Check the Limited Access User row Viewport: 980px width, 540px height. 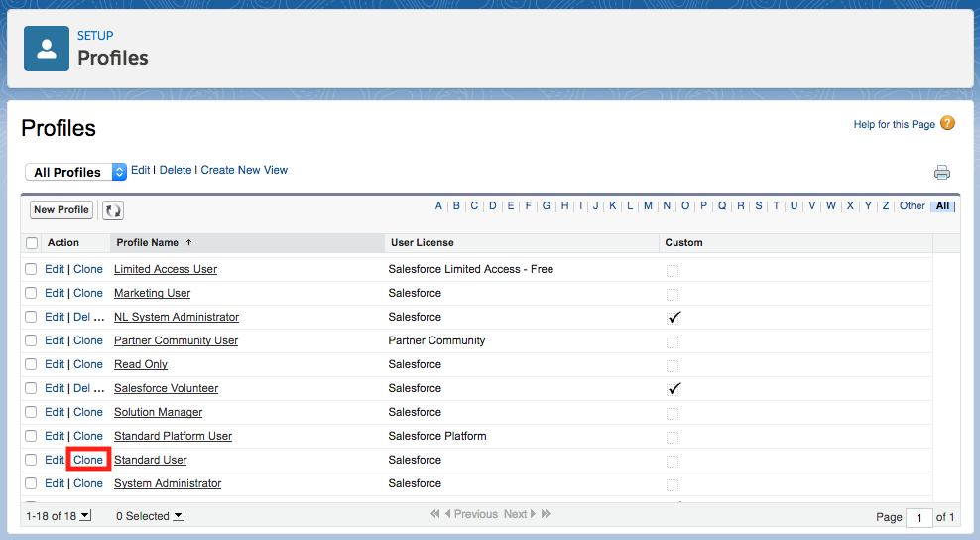click(31, 269)
